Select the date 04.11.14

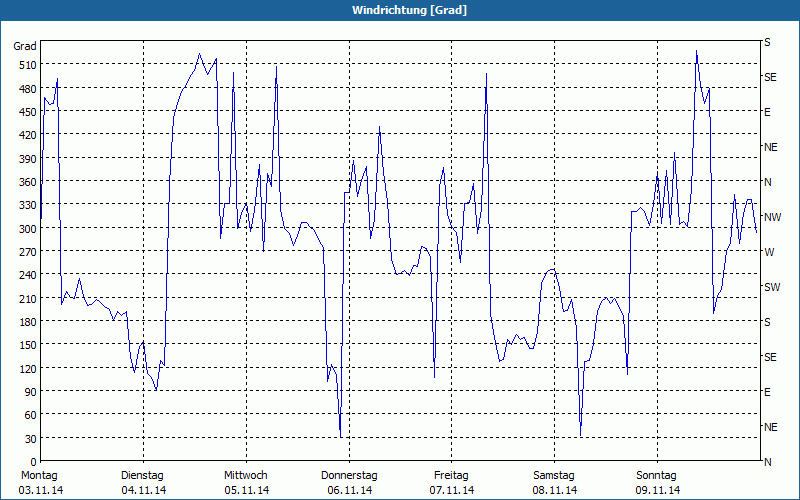coord(143,490)
